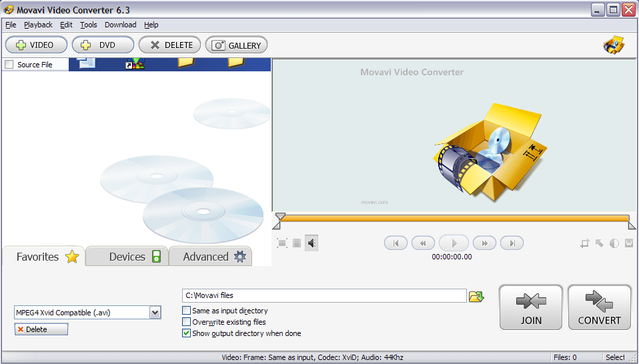Click the fullscreen preview icon

pyautogui.click(x=282, y=243)
